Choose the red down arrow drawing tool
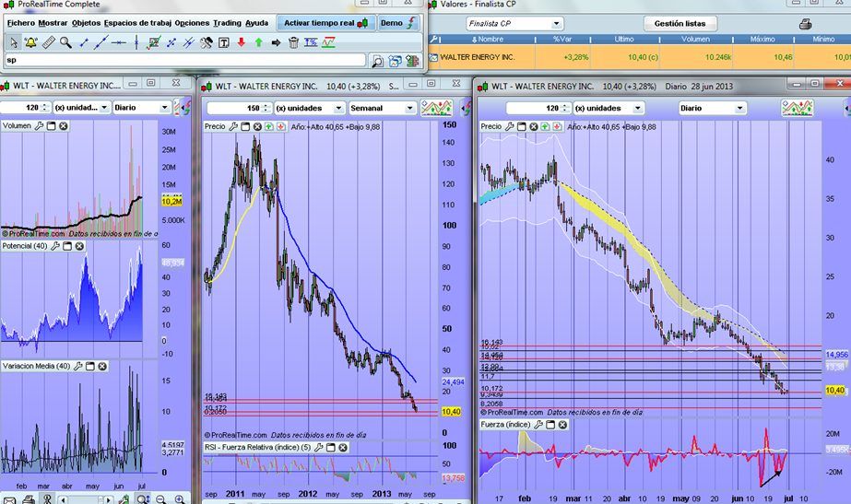The width and height of the screenshot is (851, 504). [x=242, y=42]
